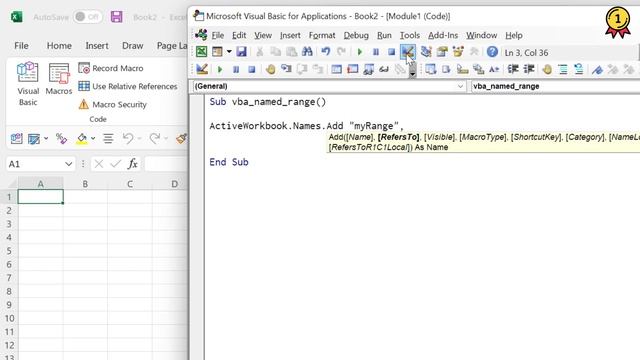This screenshot has width=640, height=360.
Task: Open the View menu in VBA editor
Action: pos(263,36)
